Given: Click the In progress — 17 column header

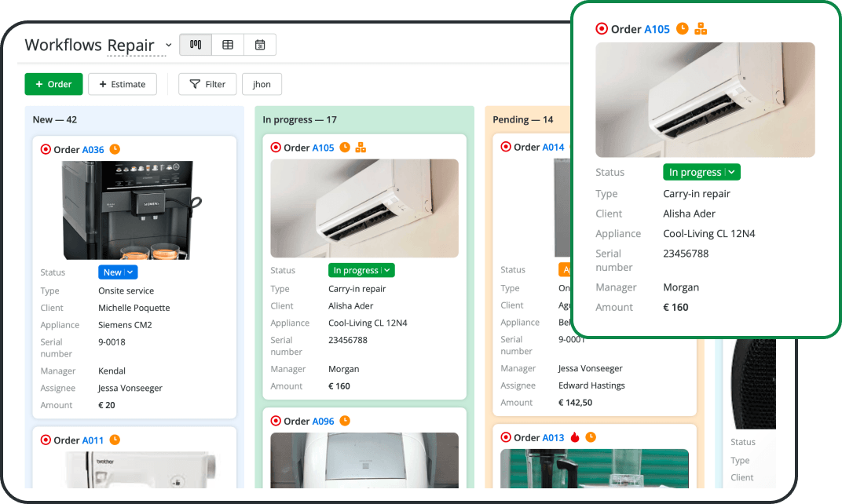Looking at the screenshot, I should pyautogui.click(x=299, y=119).
